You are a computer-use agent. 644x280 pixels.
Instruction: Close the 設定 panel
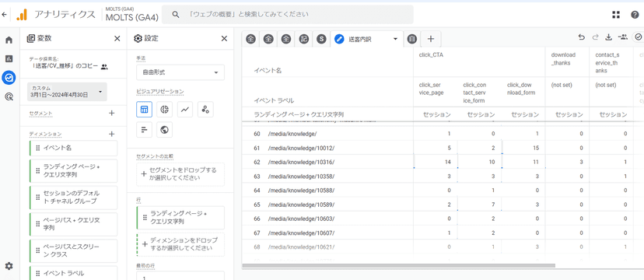coord(224,39)
